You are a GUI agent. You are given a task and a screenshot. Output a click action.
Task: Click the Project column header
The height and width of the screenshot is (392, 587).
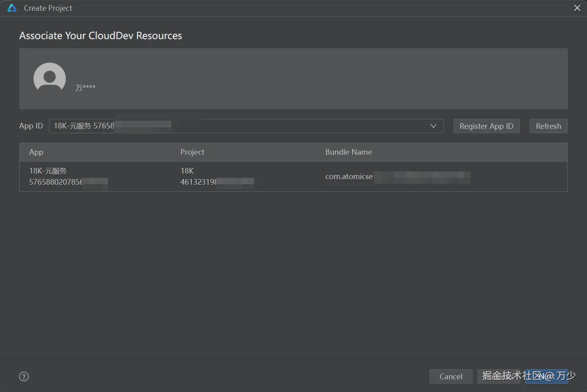click(192, 152)
